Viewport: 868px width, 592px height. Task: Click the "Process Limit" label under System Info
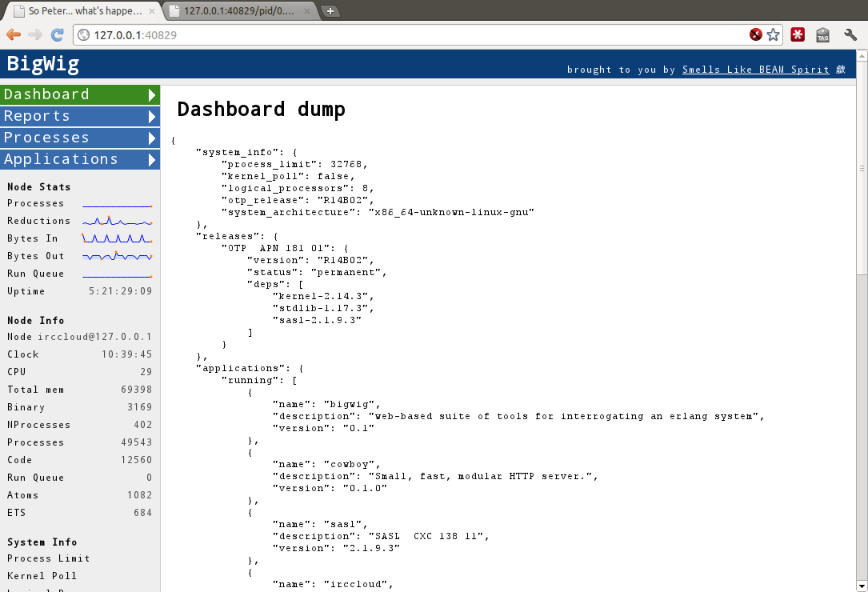click(48, 558)
